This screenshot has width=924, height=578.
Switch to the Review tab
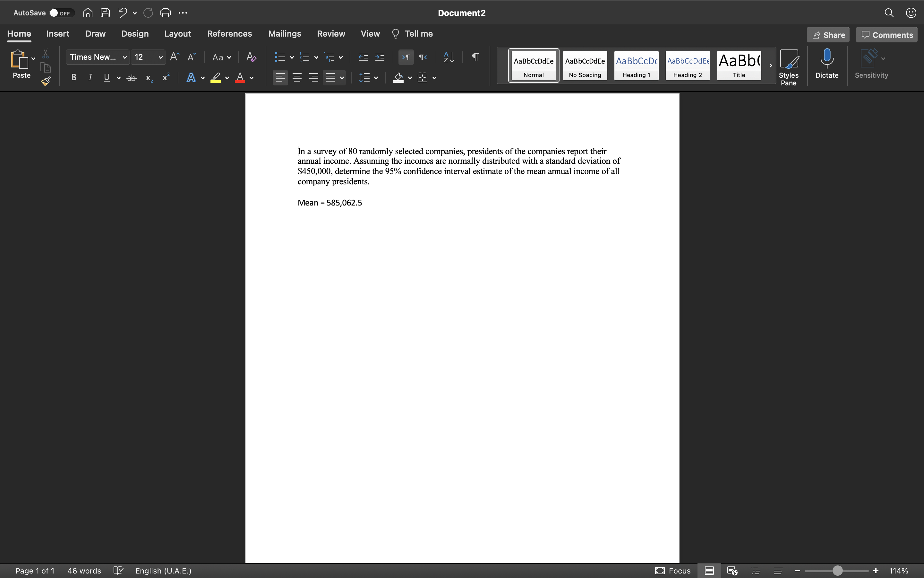[x=331, y=34]
